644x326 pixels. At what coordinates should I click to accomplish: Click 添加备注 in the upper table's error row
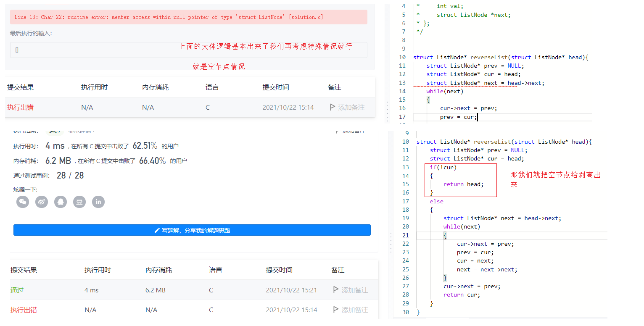(351, 107)
